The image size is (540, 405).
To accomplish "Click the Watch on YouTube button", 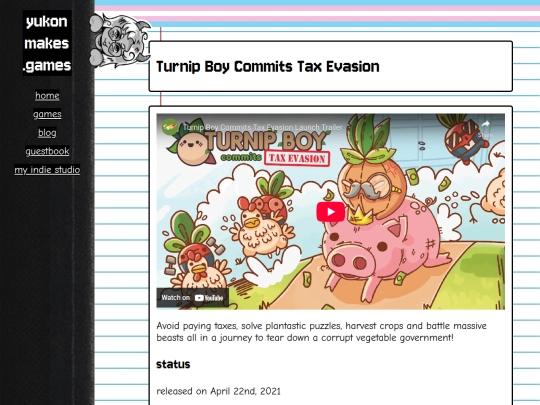I will [193, 298].
